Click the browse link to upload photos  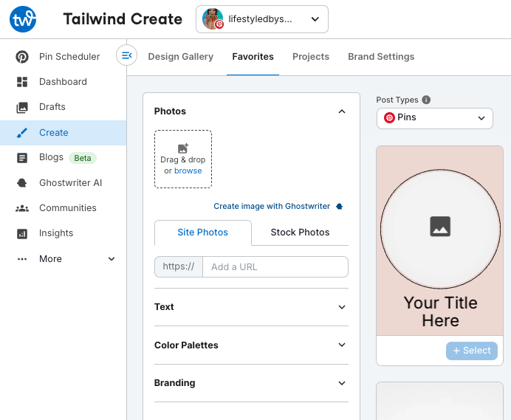click(188, 171)
